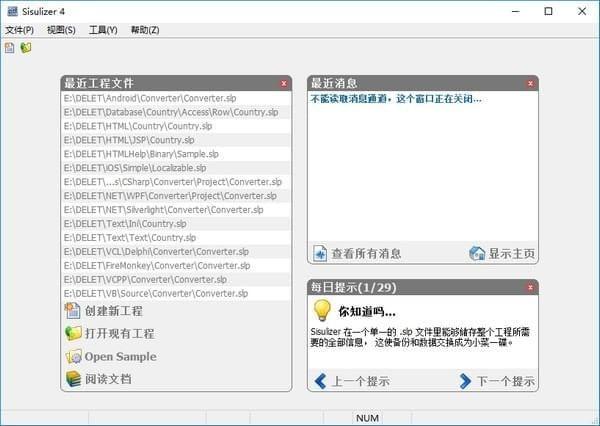Viewport: 600px width, 426px height.
Task: Open the 工具(Y) menu
Action: coord(103,30)
